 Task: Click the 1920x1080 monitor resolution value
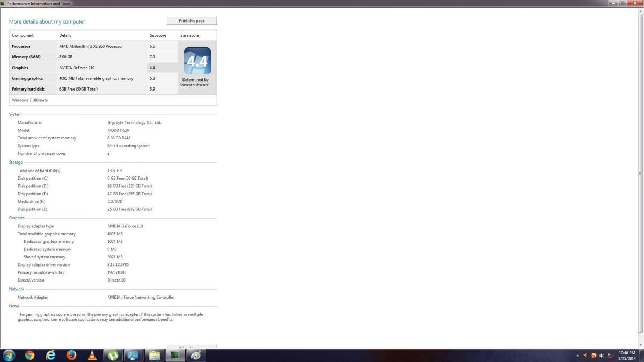pos(118,272)
